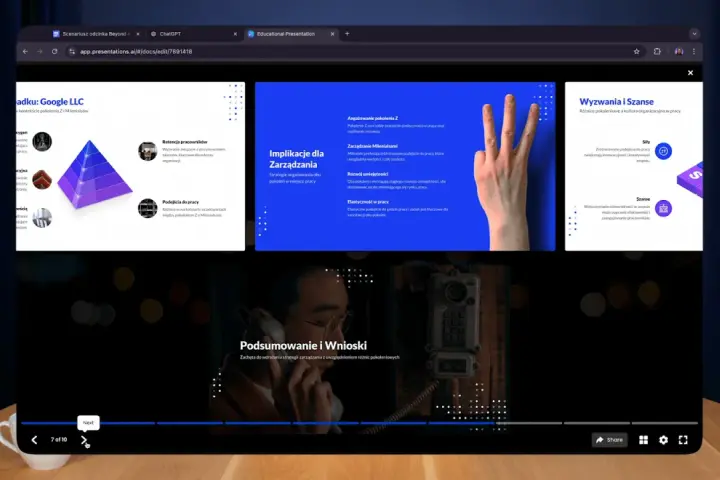Click the browser back arrow
Viewport: 720px width, 480px height.
pyautogui.click(x=25, y=51)
